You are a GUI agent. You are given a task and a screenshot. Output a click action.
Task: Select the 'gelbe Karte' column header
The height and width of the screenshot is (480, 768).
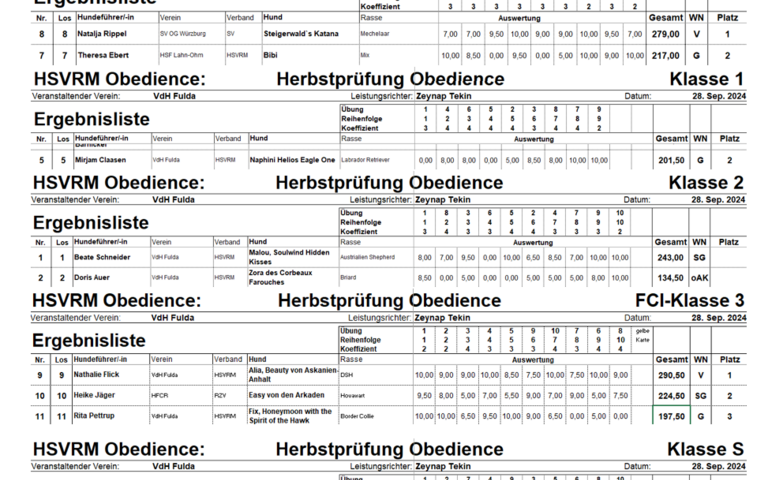tap(642, 336)
